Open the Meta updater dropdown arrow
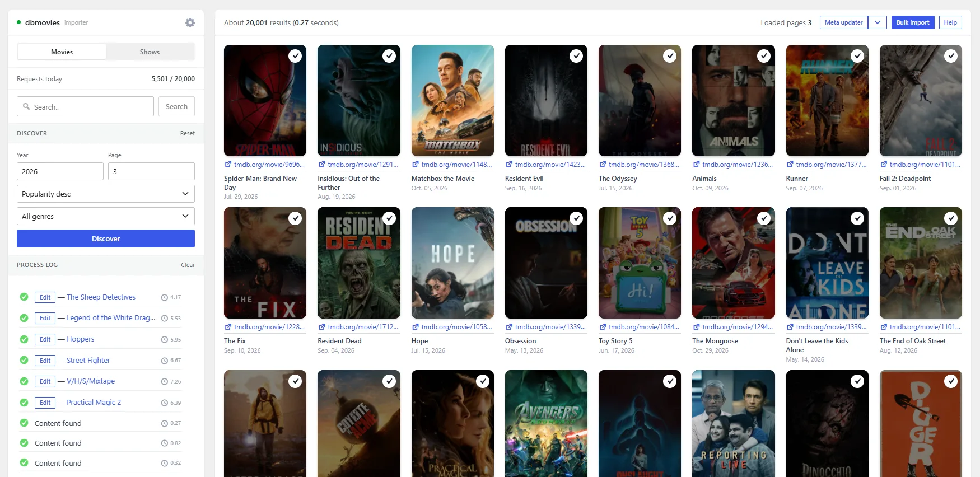980x477 pixels. (x=878, y=22)
